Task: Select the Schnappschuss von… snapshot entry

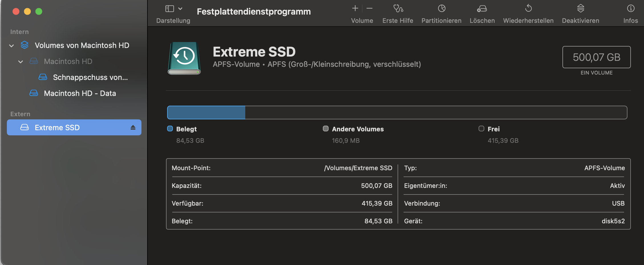Action: 90,77
